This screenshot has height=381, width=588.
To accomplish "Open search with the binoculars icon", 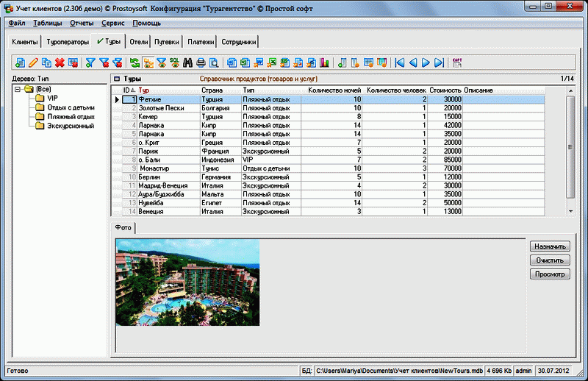I will [x=187, y=63].
